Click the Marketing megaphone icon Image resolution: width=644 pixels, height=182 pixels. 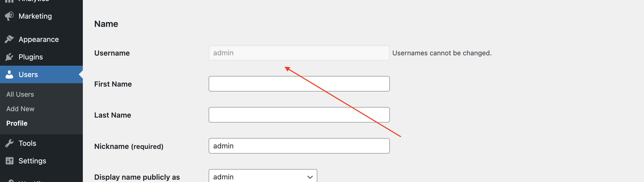tap(9, 16)
